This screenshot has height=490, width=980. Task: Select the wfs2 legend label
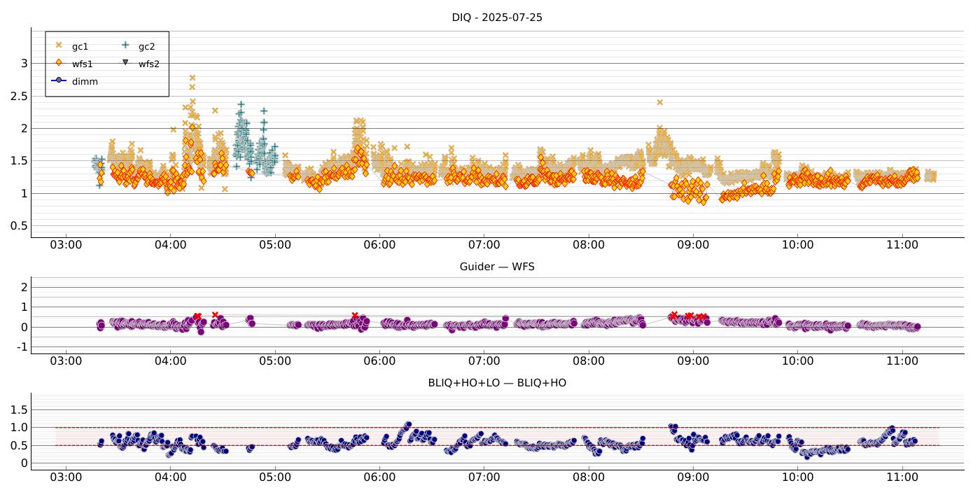(149, 64)
